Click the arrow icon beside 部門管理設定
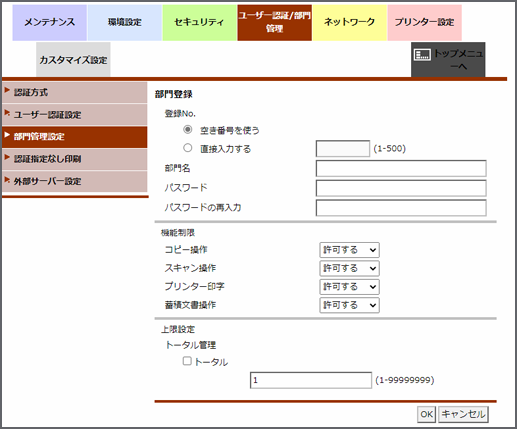This screenshot has height=429, width=517. [7, 135]
